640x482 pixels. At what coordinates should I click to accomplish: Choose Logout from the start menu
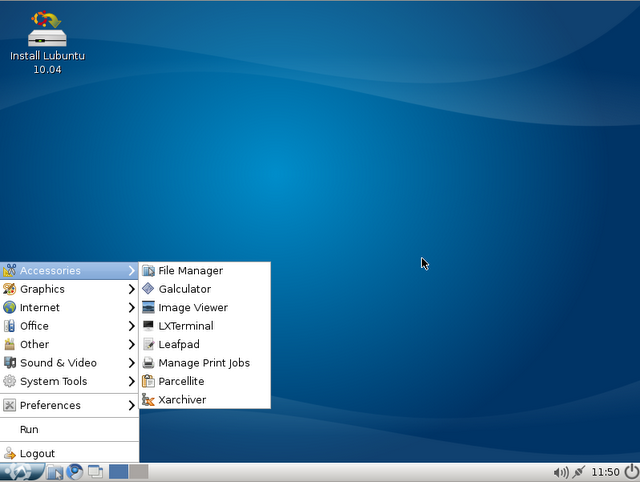69,453
